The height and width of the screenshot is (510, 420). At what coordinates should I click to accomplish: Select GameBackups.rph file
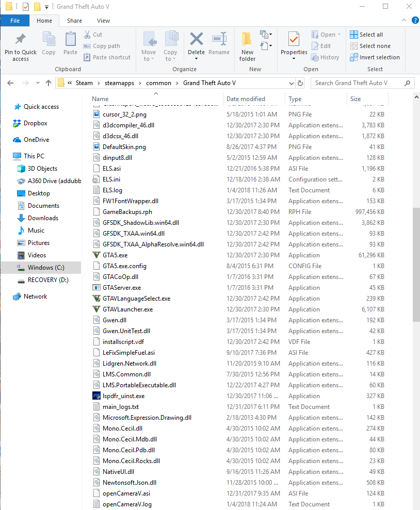pyautogui.click(x=123, y=212)
